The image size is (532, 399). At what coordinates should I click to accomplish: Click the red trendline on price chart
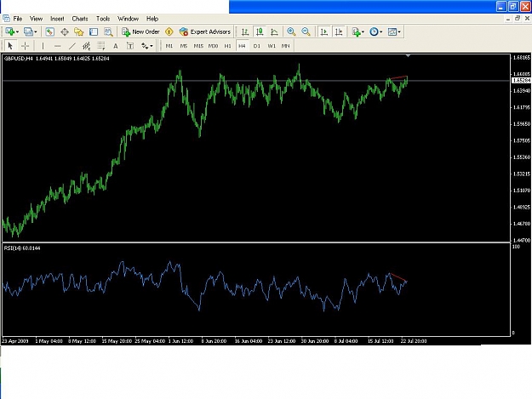[x=399, y=77]
